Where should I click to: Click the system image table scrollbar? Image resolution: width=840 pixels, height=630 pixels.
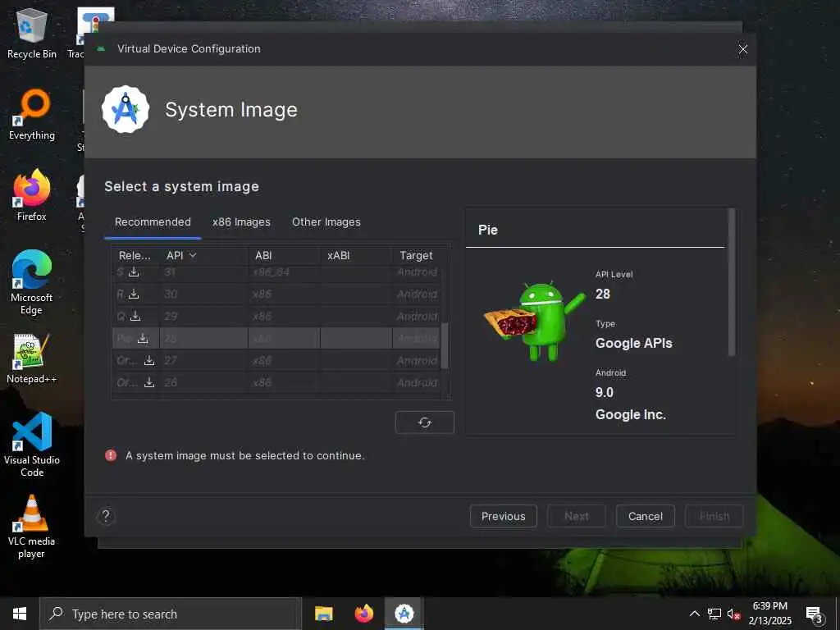pyautogui.click(x=445, y=345)
